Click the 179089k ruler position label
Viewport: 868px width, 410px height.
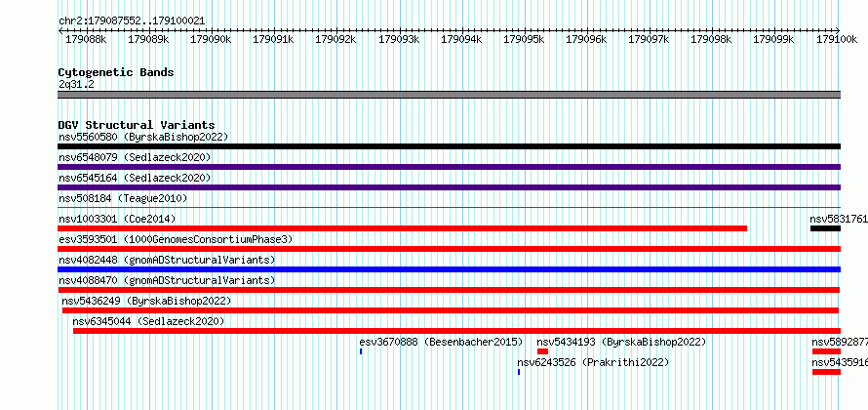[x=148, y=39]
